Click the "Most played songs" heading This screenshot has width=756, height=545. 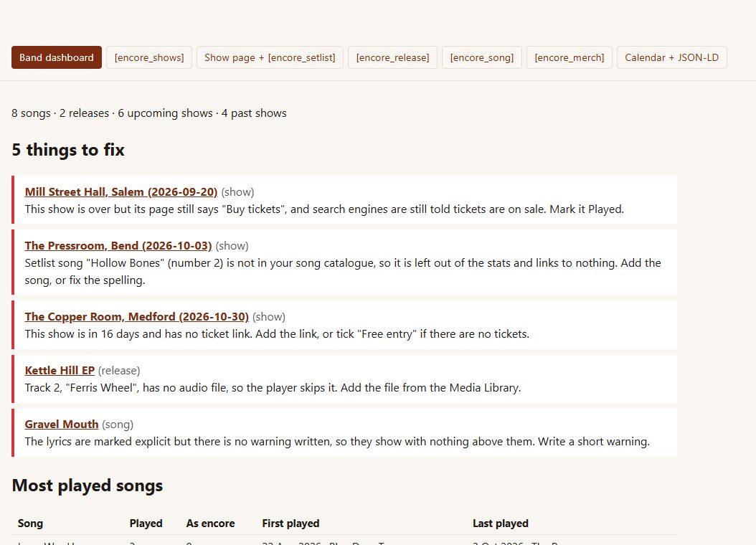click(88, 485)
